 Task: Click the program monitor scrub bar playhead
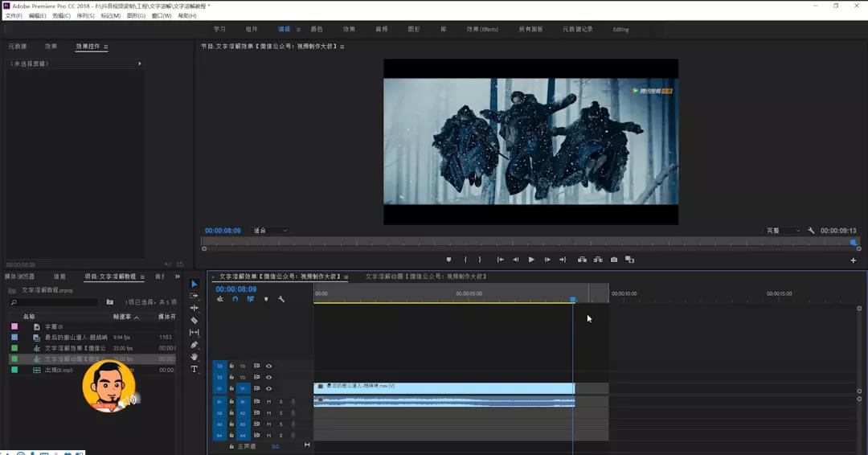coord(853,243)
